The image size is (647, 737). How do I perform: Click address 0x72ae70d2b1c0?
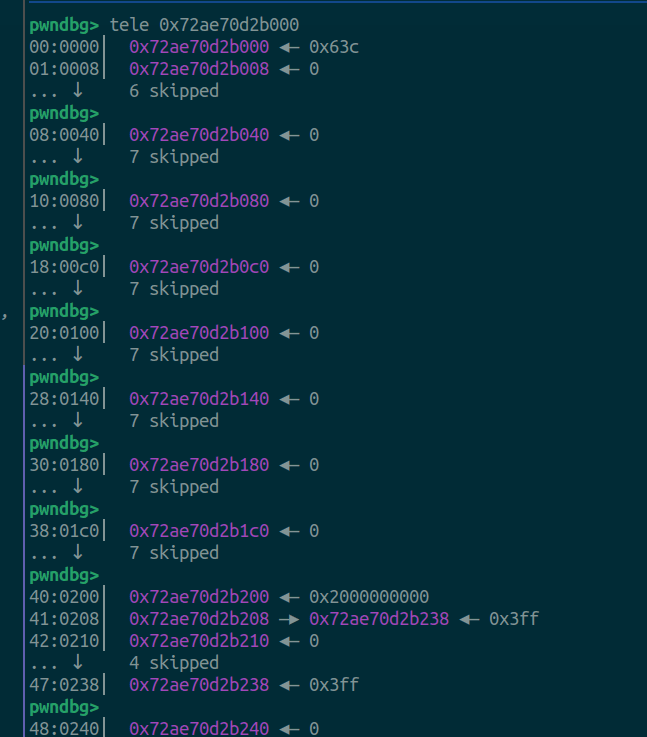click(199, 531)
